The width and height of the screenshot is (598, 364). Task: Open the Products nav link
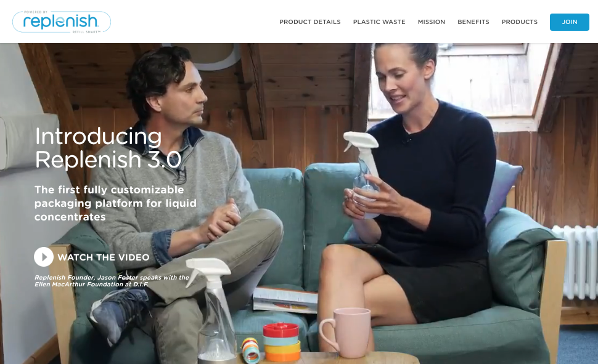(520, 22)
